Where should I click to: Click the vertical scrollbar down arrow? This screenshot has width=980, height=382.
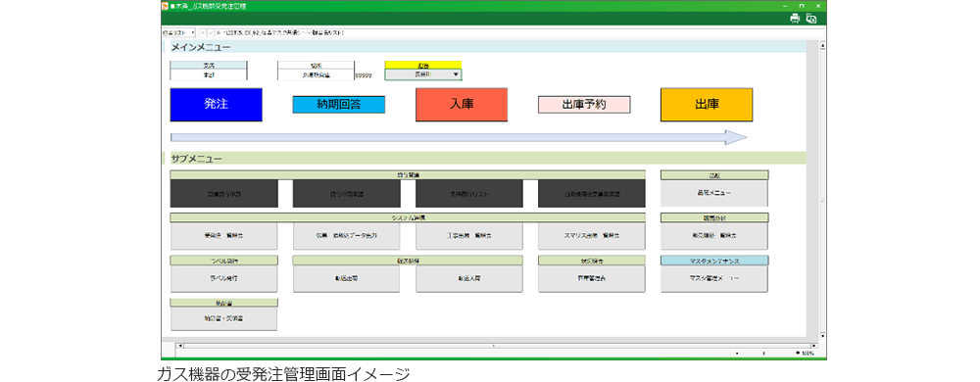[822, 335]
